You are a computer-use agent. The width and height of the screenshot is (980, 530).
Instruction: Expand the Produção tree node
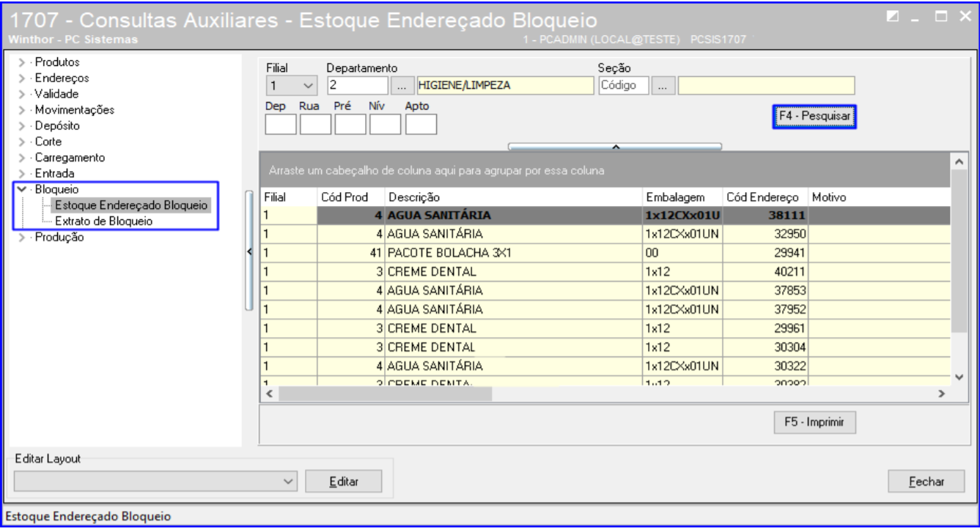point(20,238)
